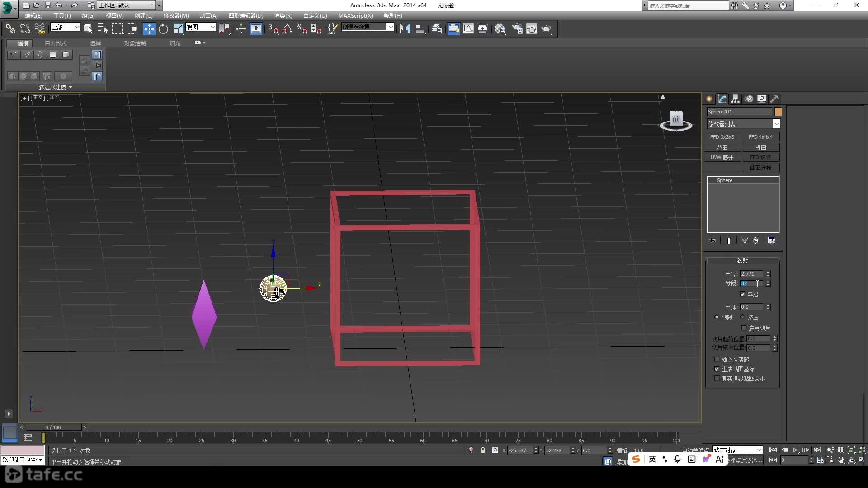Toggle the Percent Snap icon

click(302, 29)
